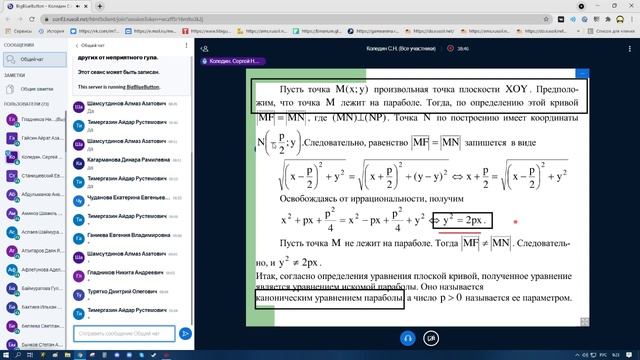
Task: Select user Гайсин Айрат in the users list
Action: click(34, 138)
